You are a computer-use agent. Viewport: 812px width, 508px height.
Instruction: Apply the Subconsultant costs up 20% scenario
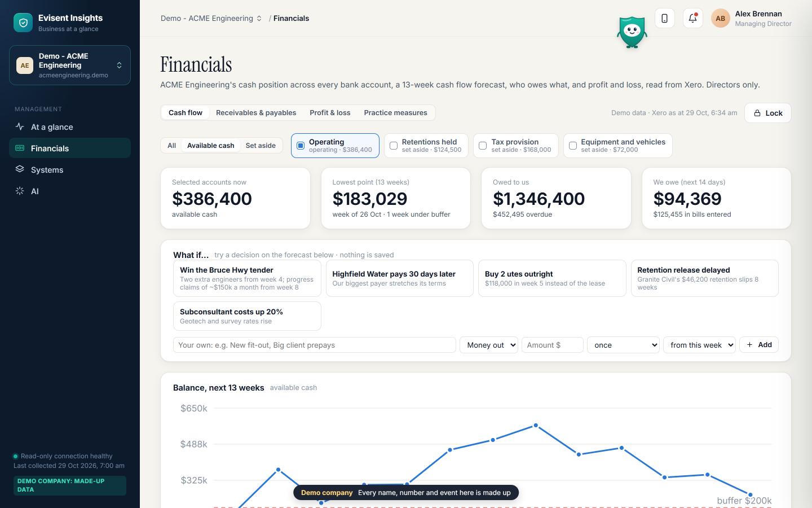247,316
